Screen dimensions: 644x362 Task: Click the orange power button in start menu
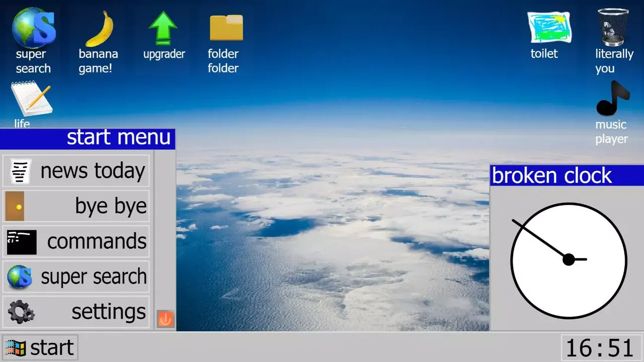tap(165, 319)
